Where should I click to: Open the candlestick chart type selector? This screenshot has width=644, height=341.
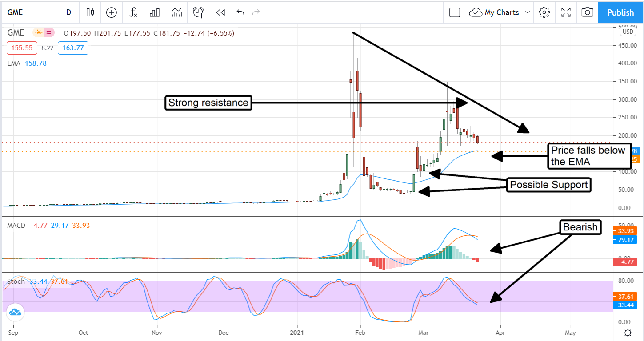coord(91,12)
